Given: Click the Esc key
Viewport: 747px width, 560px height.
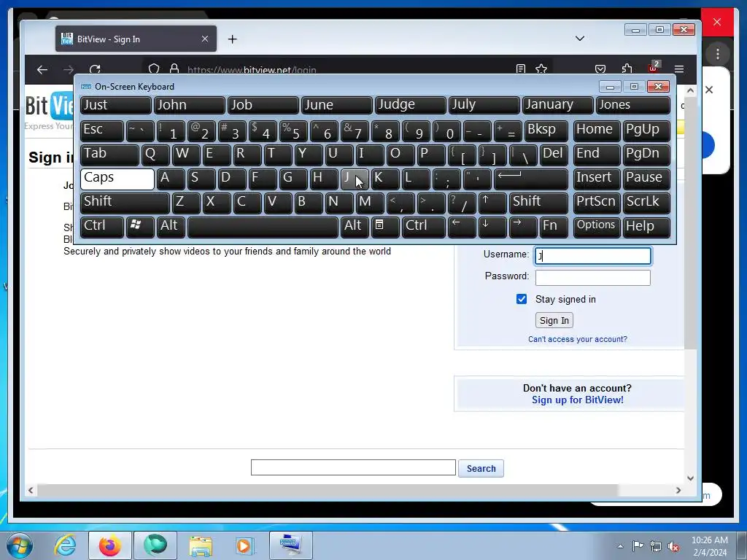Looking at the screenshot, I should (102, 131).
